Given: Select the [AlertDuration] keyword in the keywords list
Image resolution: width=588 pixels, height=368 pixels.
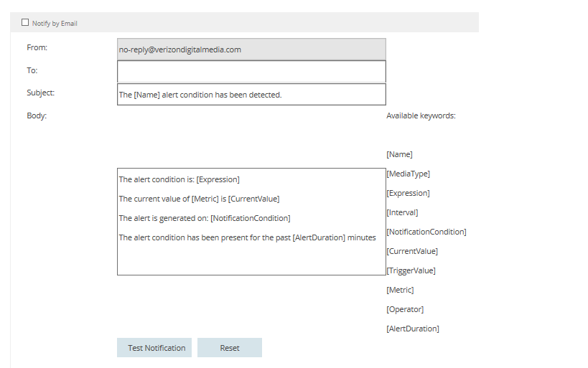Looking at the screenshot, I should coord(413,329).
